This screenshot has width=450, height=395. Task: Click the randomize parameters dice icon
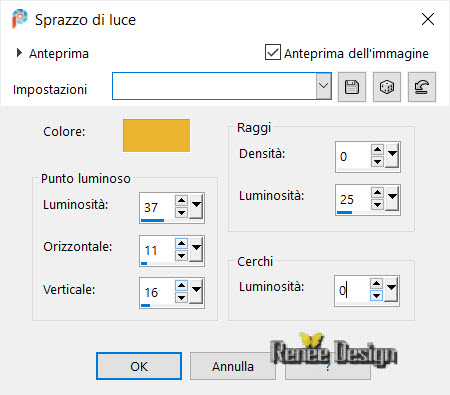coord(387,87)
